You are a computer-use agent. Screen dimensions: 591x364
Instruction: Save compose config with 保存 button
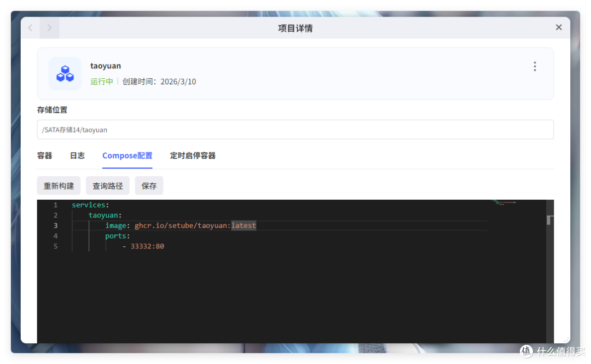pos(149,186)
